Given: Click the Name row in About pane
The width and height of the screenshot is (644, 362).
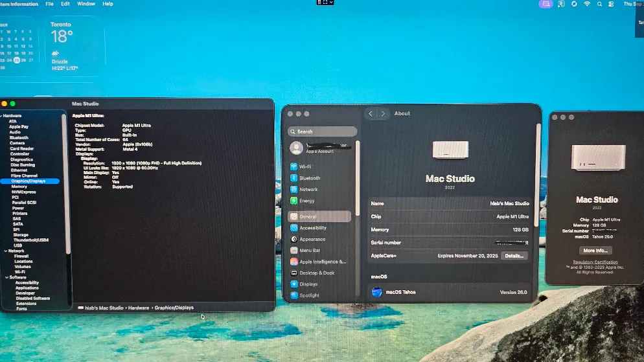Looking at the screenshot, I should (450, 203).
